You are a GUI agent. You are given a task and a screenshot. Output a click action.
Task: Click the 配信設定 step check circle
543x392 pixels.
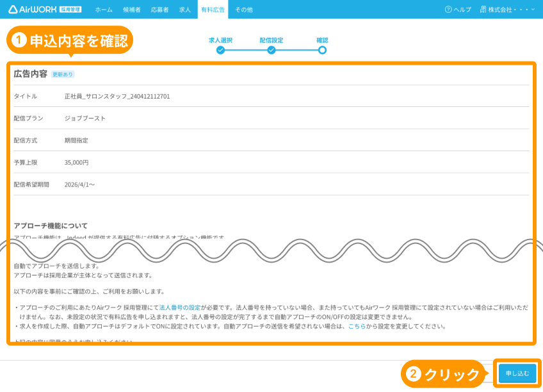271,51
